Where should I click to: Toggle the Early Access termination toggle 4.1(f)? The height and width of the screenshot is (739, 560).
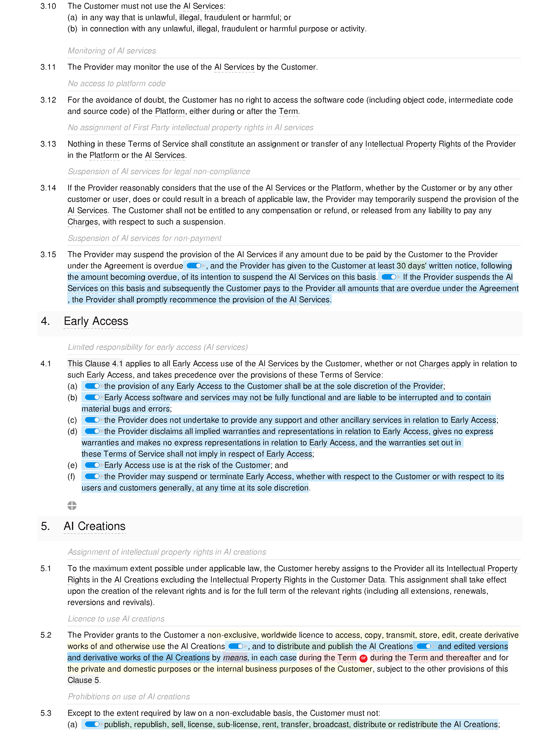(x=91, y=476)
